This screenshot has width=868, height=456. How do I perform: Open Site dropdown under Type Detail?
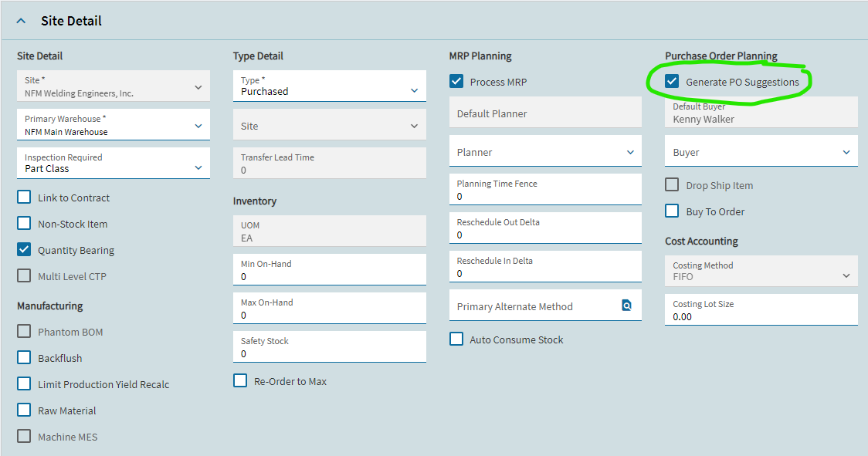pos(330,124)
